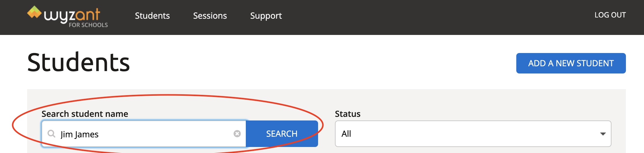
Task: Click the Wyzant diamond logo icon
Action: coord(34,12)
